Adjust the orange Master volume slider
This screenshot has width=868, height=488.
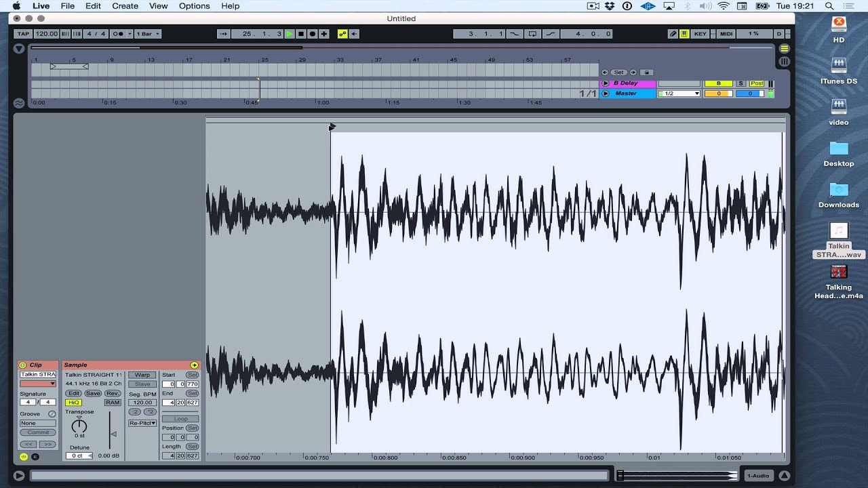pyautogui.click(x=718, y=94)
